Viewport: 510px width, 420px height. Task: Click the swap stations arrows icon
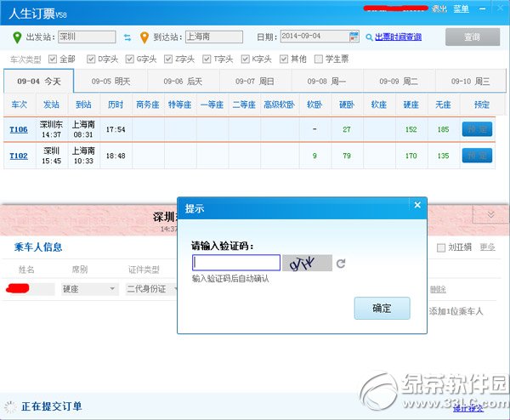(x=127, y=37)
